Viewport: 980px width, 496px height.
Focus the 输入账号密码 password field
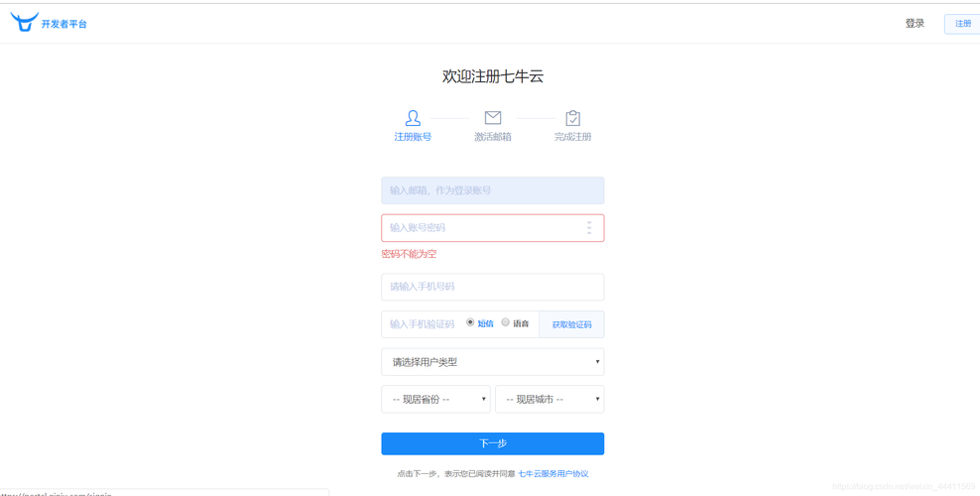[493, 228]
